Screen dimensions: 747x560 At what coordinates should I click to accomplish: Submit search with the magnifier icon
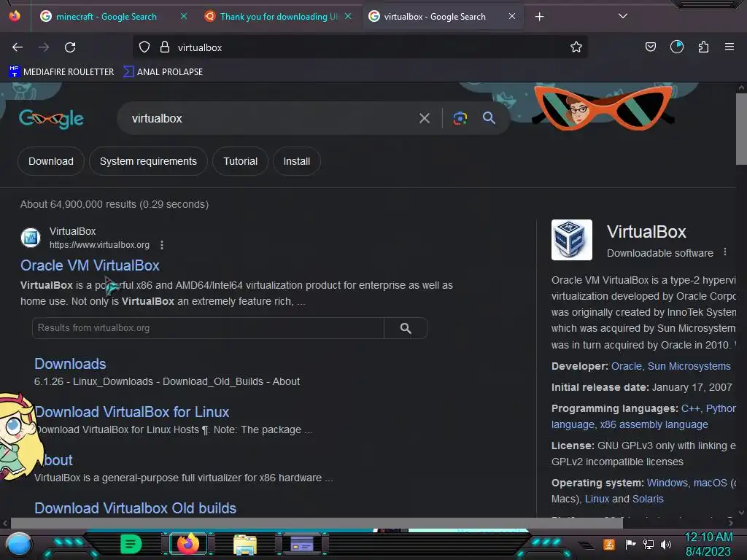[489, 118]
